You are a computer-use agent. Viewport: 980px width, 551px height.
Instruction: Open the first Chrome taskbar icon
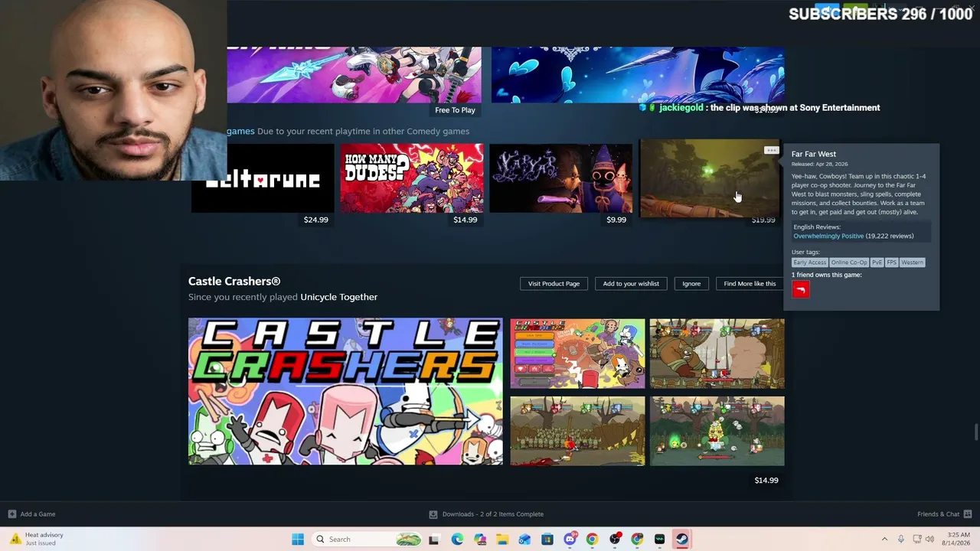coord(592,539)
